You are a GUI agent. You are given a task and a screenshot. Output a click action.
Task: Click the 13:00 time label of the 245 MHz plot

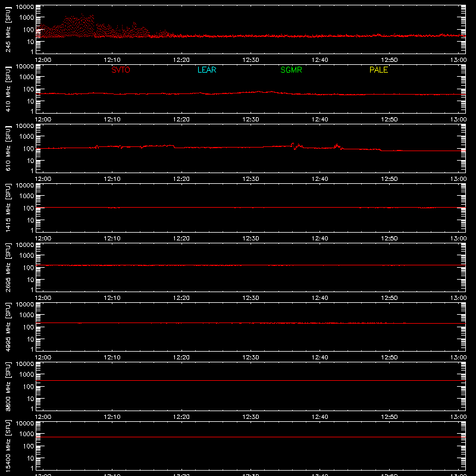458,60
